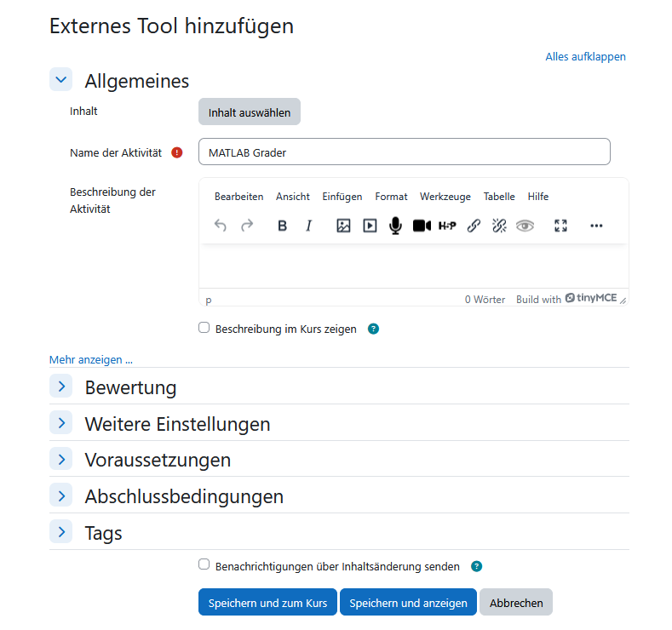Open help for Beschreibung im Kurs zeigen
Viewport: 672px width, 630px height.
[373, 329]
